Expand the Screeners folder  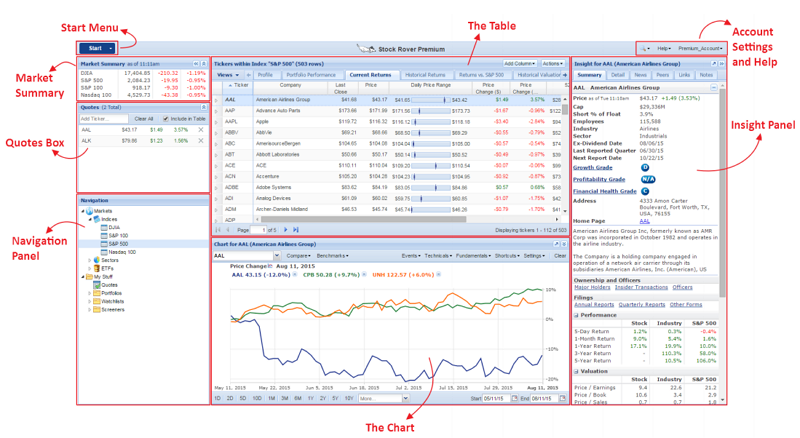90,309
